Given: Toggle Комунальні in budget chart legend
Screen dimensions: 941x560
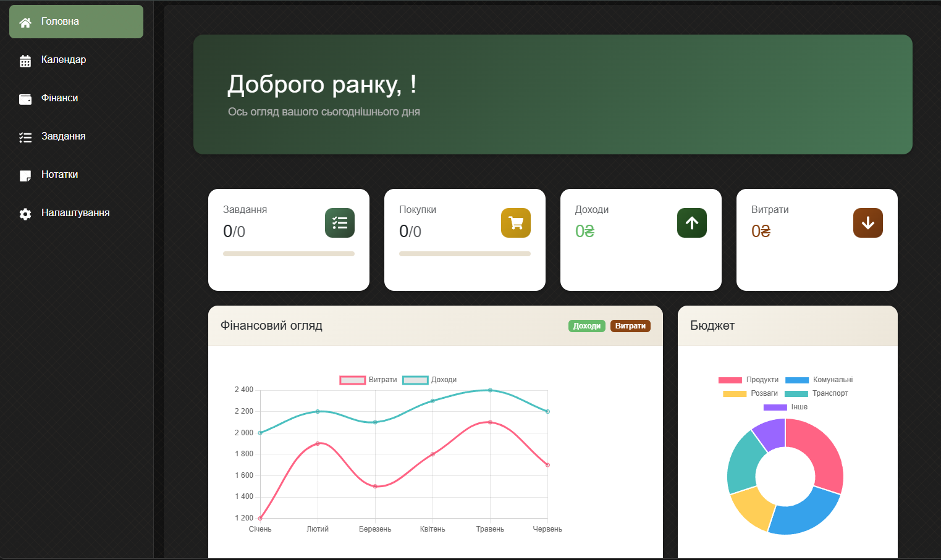Looking at the screenshot, I should [819, 380].
